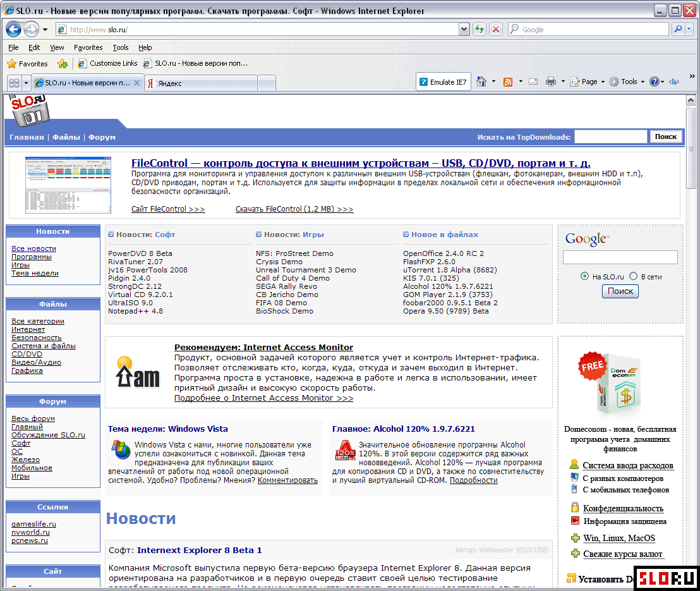700x591 pixels.
Task: Click the Windows Vista logo icon
Action: click(x=120, y=450)
